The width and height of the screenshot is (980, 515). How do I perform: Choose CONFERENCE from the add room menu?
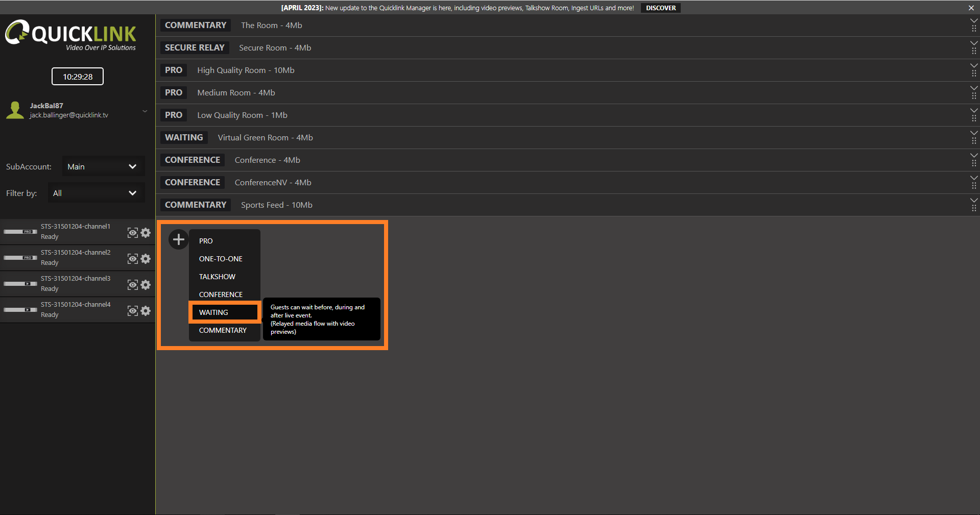click(x=225, y=295)
